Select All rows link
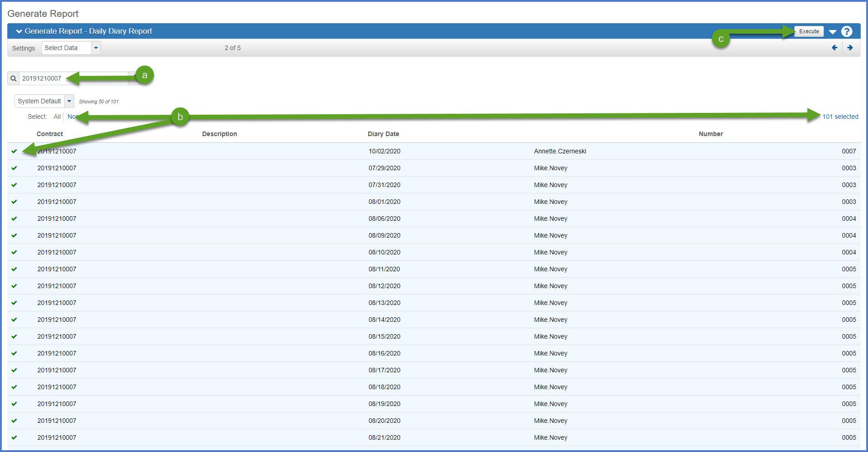Screen dimensions: 868x452 pyautogui.click(x=57, y=117)
